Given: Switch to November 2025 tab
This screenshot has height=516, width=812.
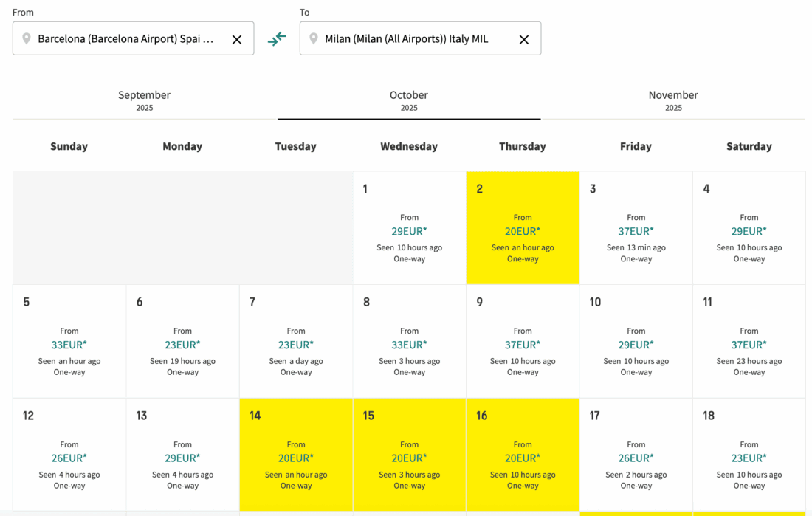Looking at the screenshot, I should click(673, 101).
